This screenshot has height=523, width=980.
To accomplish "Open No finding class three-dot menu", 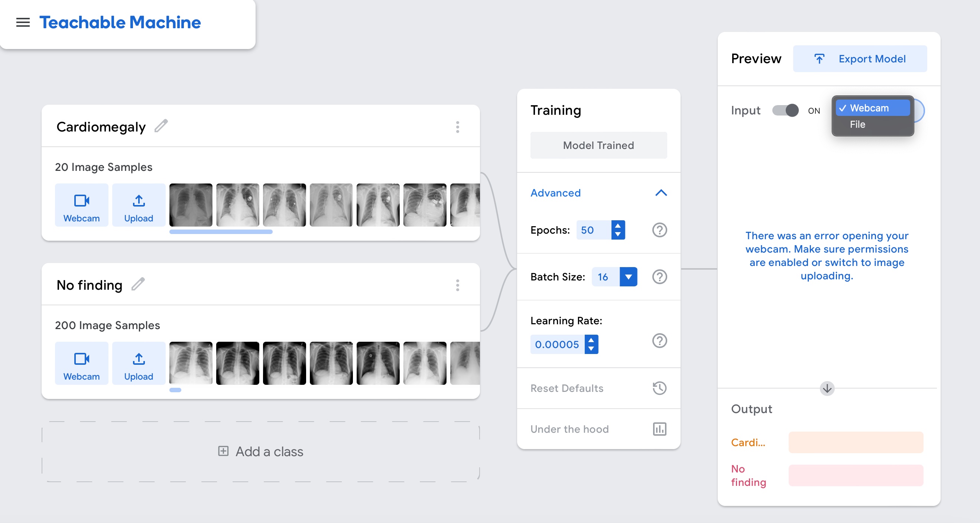I will (457, 285).
